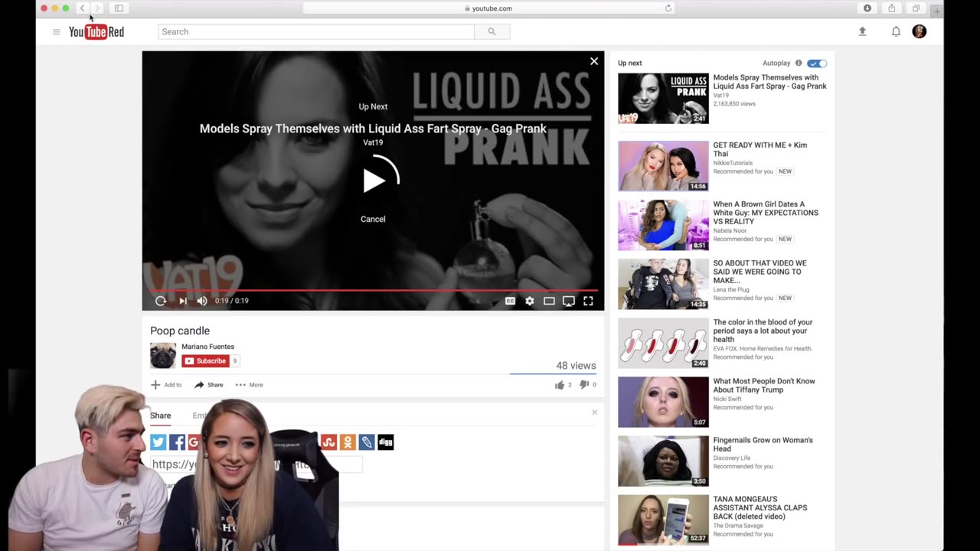
Task: Share the video to Twitter
Action: click(158, 442)
